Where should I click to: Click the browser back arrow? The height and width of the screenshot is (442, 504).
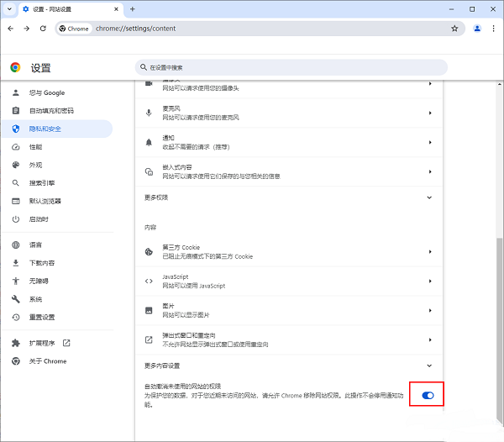11,29
